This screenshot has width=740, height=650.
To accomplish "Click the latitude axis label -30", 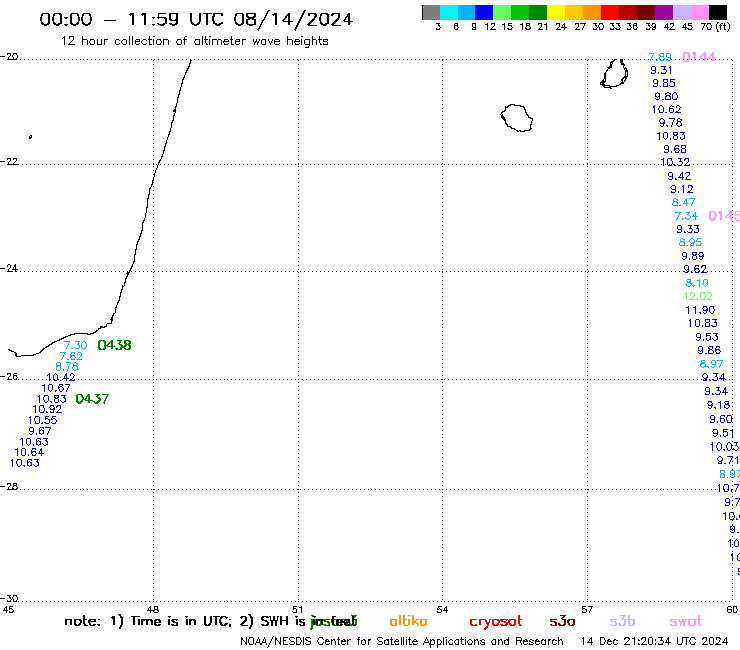I will coord(9,599).
